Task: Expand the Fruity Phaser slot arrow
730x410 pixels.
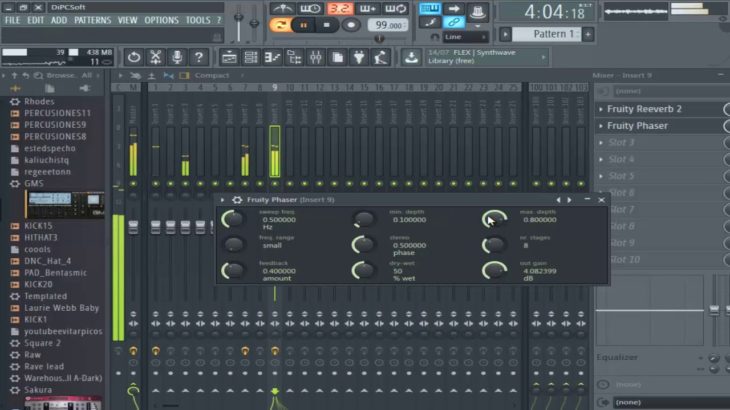Action: pos(601,126)
